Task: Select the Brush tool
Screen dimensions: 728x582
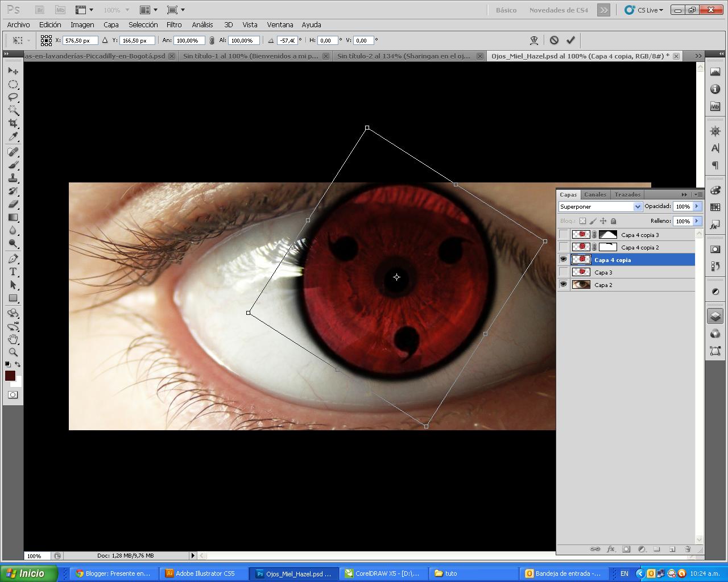Action: (13, 165)
